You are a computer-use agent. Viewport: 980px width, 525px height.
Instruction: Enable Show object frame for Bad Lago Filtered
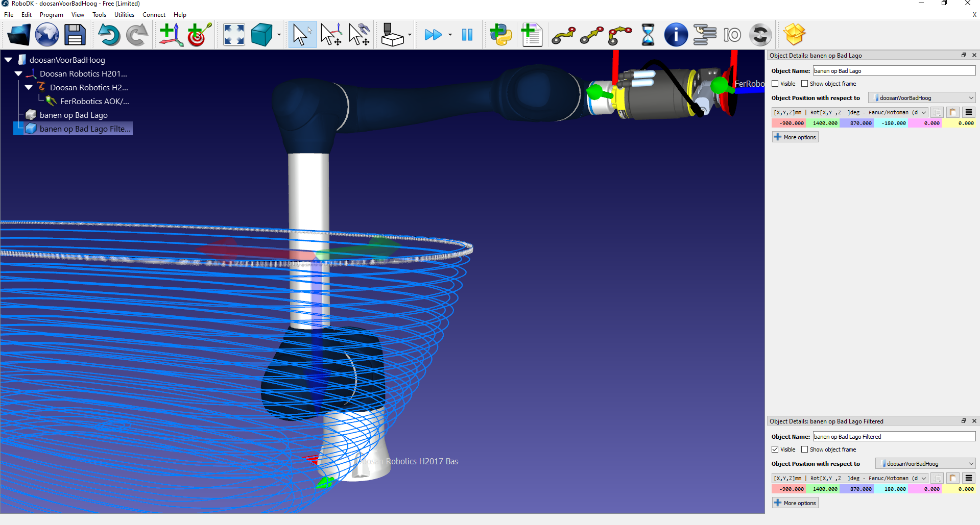click(x=805, y=449)
